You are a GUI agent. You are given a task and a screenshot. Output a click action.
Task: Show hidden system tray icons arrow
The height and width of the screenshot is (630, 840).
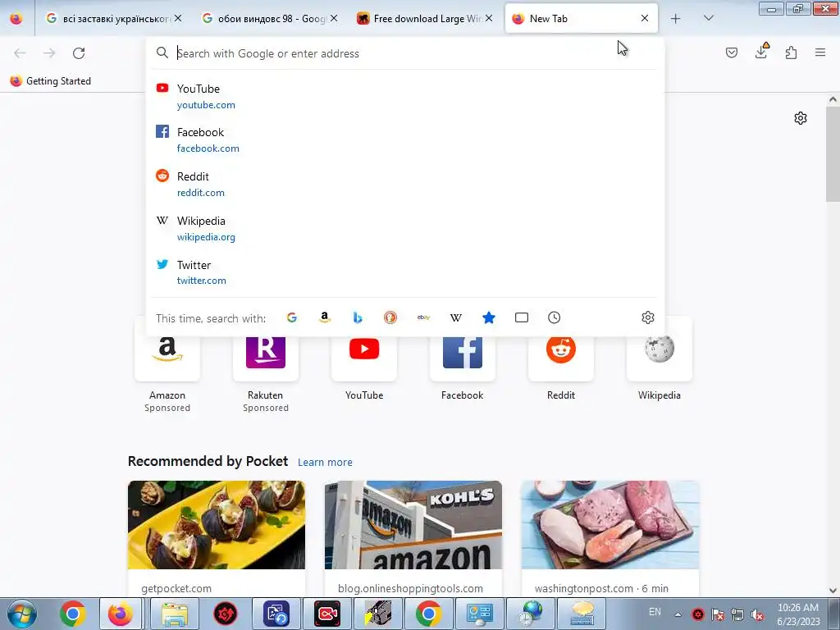678,614
